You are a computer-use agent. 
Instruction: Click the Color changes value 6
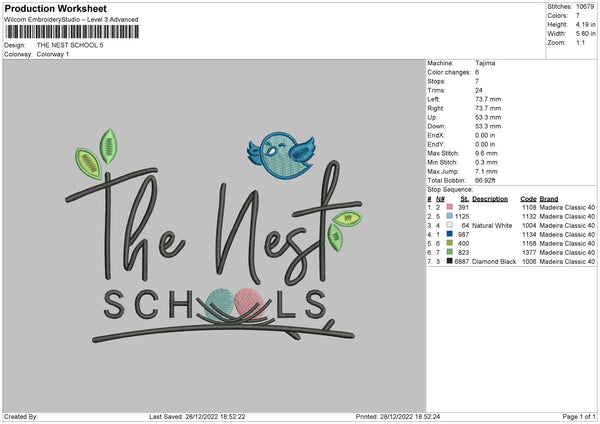[477, 72]
